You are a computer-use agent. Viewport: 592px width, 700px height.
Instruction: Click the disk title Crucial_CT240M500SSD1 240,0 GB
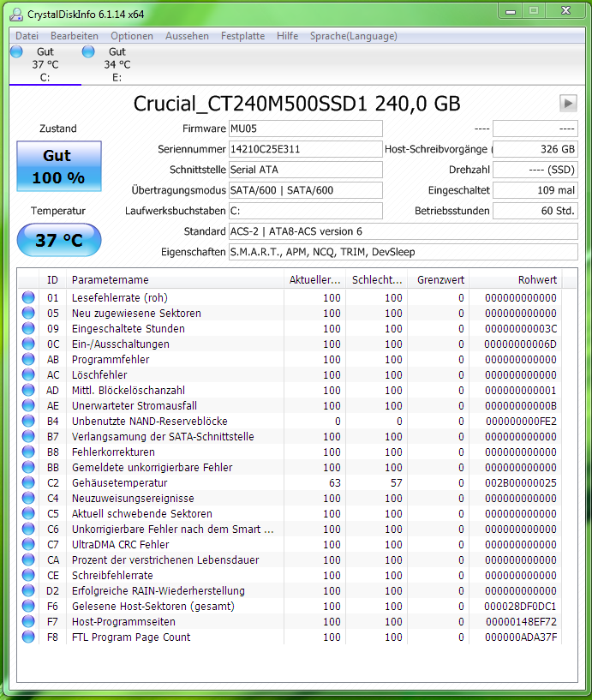296,104
